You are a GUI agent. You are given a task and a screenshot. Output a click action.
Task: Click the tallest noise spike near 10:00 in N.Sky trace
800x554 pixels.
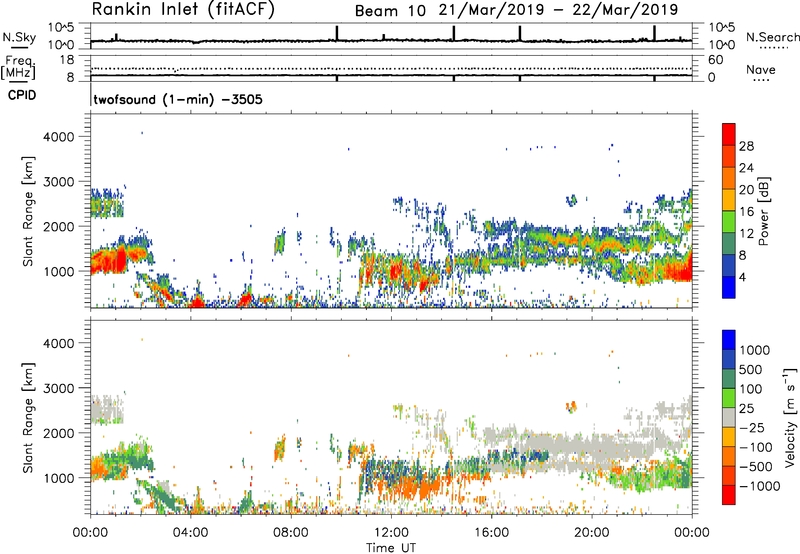pos(337,33)
